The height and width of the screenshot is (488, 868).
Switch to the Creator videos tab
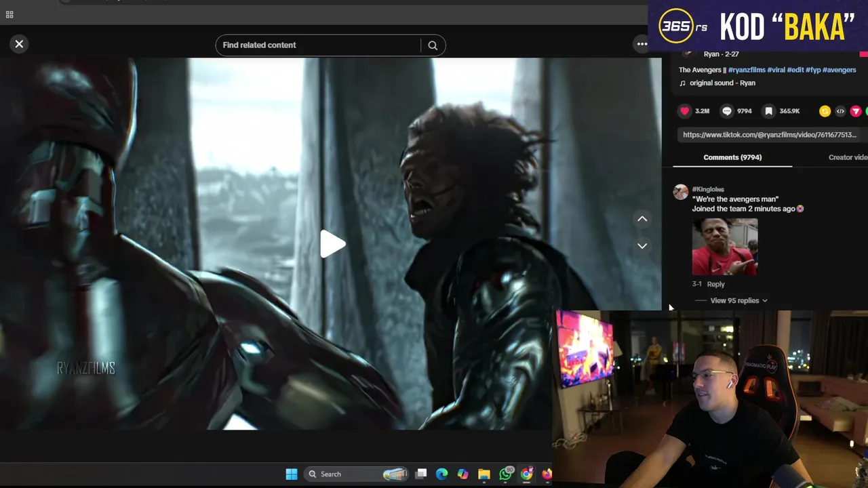click(x=848, y=157)
